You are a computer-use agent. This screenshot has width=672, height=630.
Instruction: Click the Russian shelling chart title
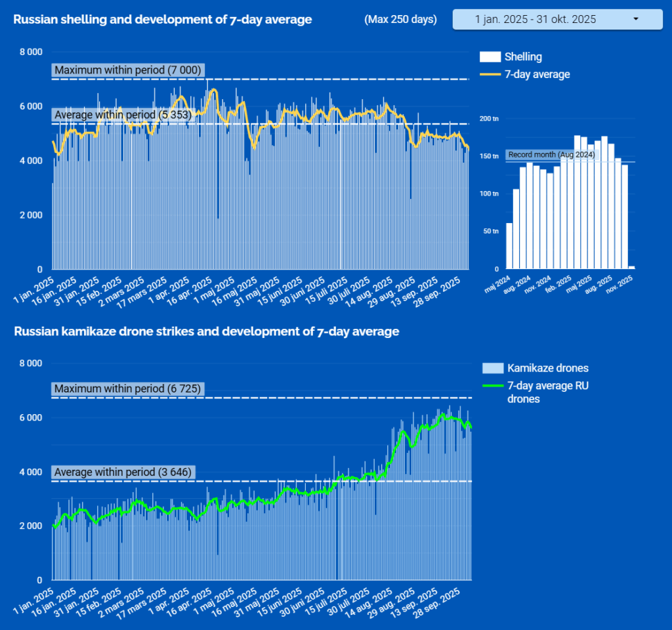[163, 20]
